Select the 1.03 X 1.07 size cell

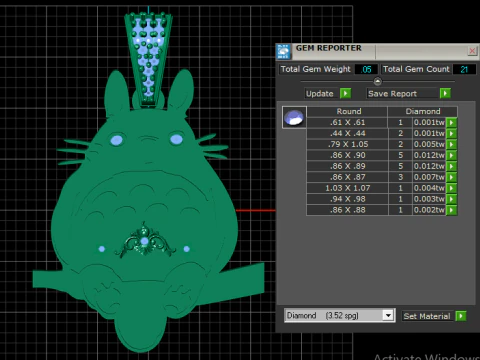tap(347, 188)
